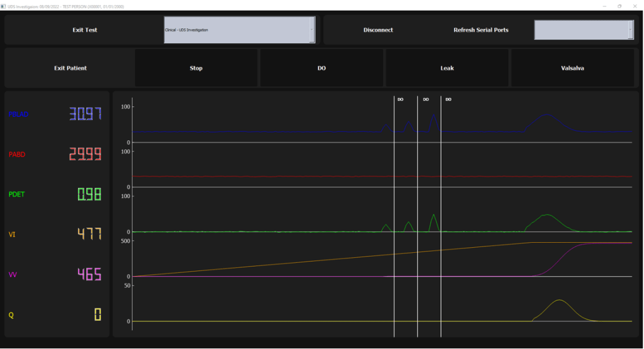This screenshot has height=349, width=644.
Task: Select the first DO marker on the chart
Action: point(400,99)
